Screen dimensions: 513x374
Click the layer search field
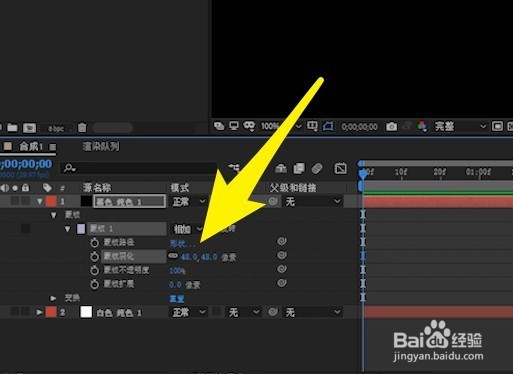coord(138,168)
